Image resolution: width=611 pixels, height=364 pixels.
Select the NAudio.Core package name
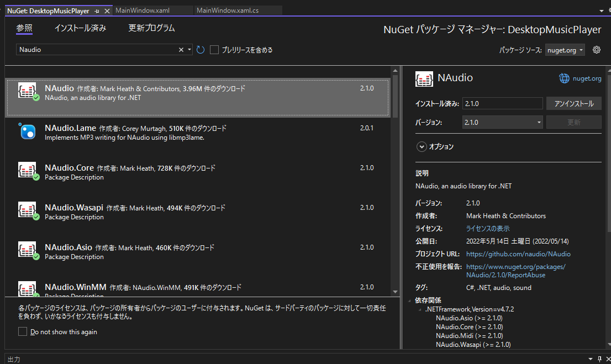click(x=70, y=168)
